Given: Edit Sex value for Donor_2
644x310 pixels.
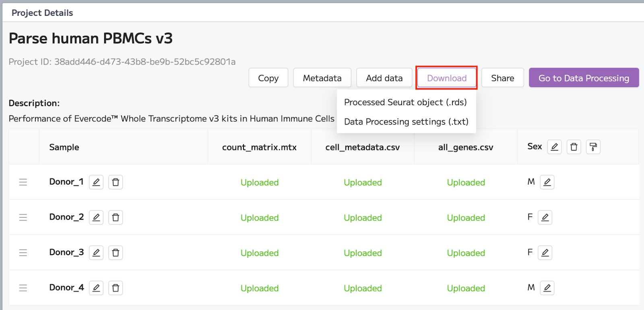Looking at the screenshot, I should 545,217.
